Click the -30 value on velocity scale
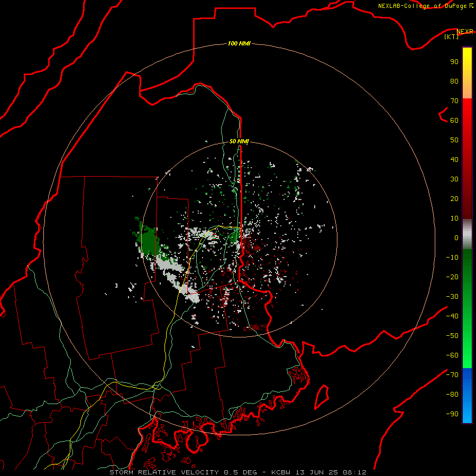This screenshot has height=476, width=476. (x=452, y=297)
